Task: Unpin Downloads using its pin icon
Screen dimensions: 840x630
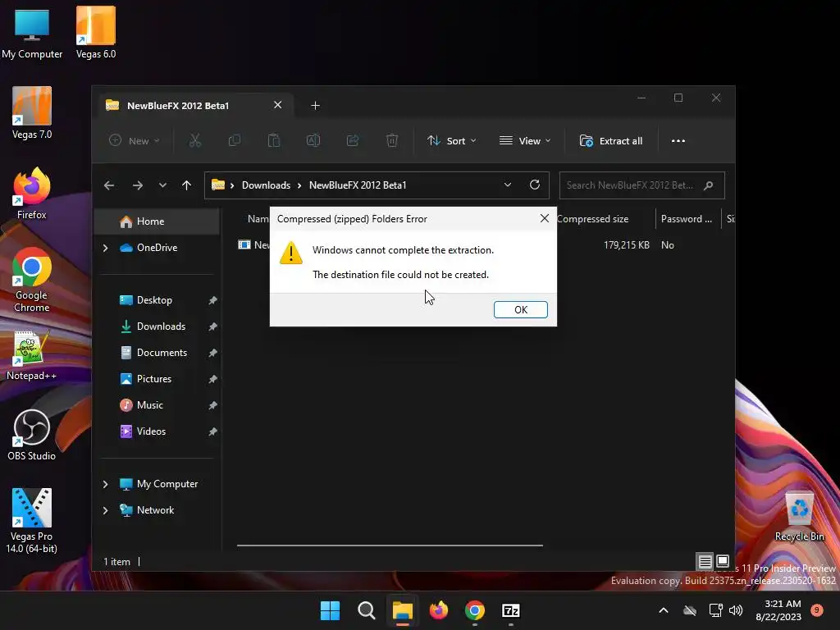Action: (x=212, y=326)
